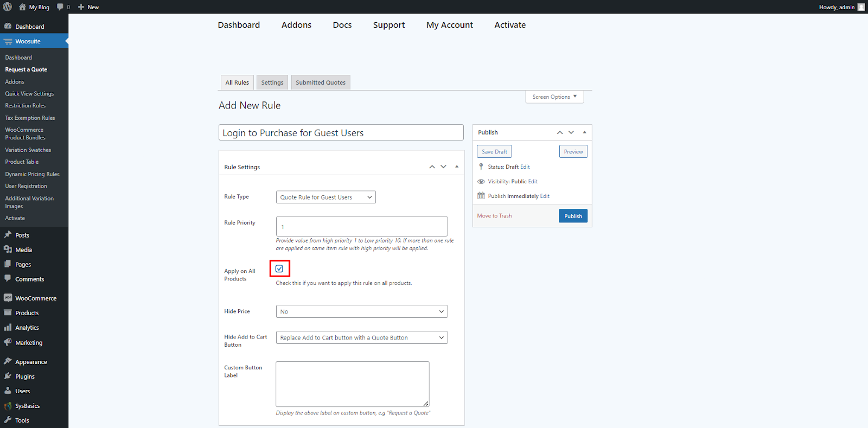
Task: Move Rule Settings panel up
Action: tap(432, 167)
